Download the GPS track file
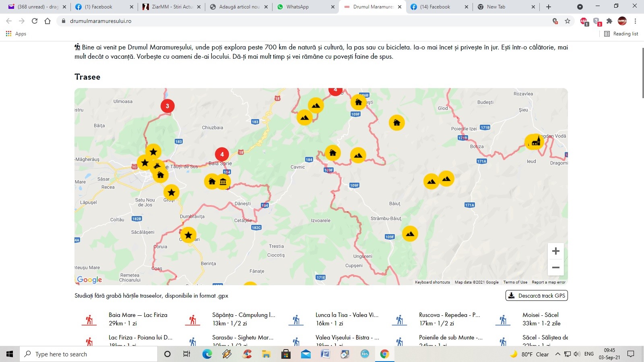 point(537,296)
